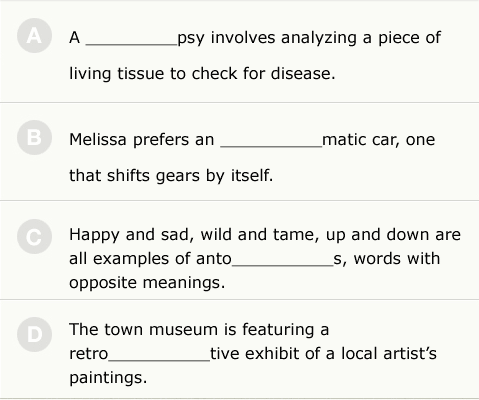
Task: Click the words 'Melissa prefers an'
Action: pyautogui.click(x=142, y=140)
